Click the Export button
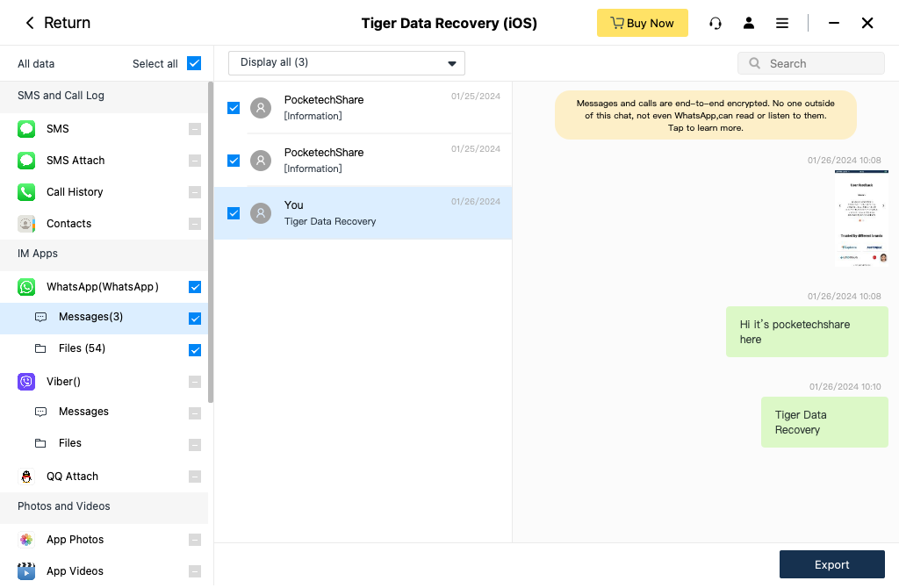 (831, 564)
